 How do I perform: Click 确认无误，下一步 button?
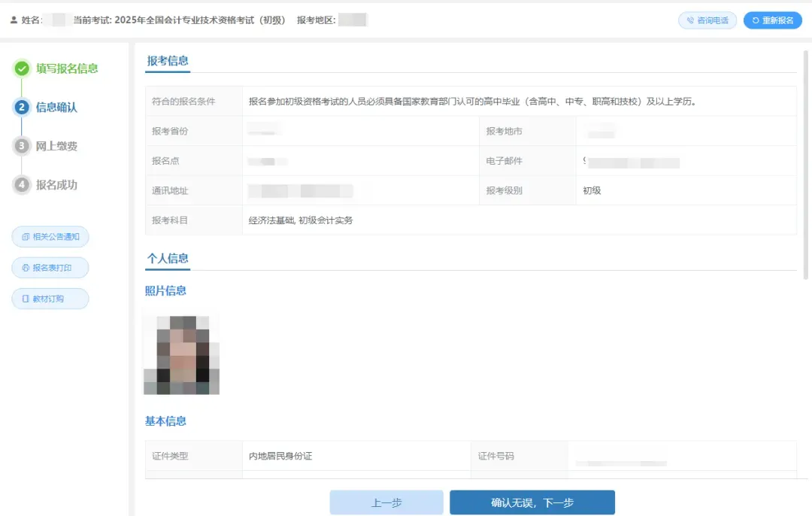click(x=532, y=502)
